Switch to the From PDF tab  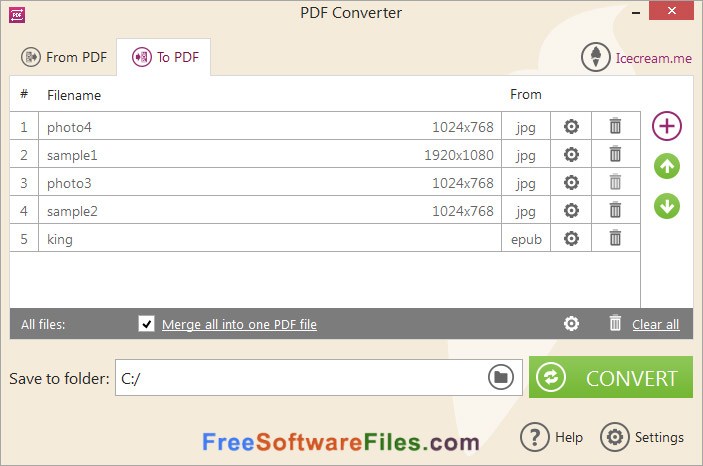(64, 57)
